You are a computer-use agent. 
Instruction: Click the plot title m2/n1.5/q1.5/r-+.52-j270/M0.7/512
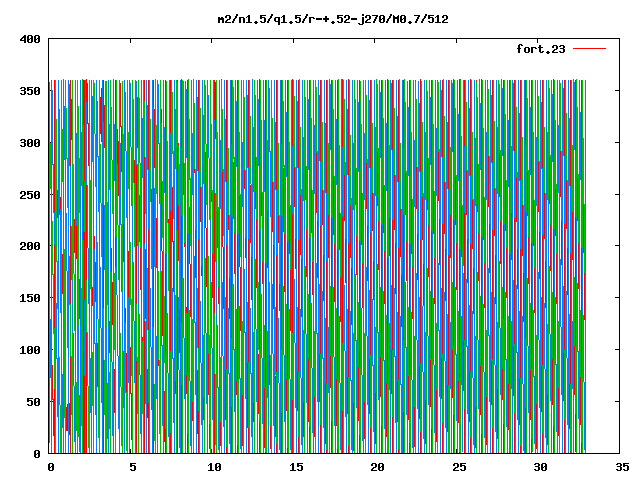coord(333,19)
